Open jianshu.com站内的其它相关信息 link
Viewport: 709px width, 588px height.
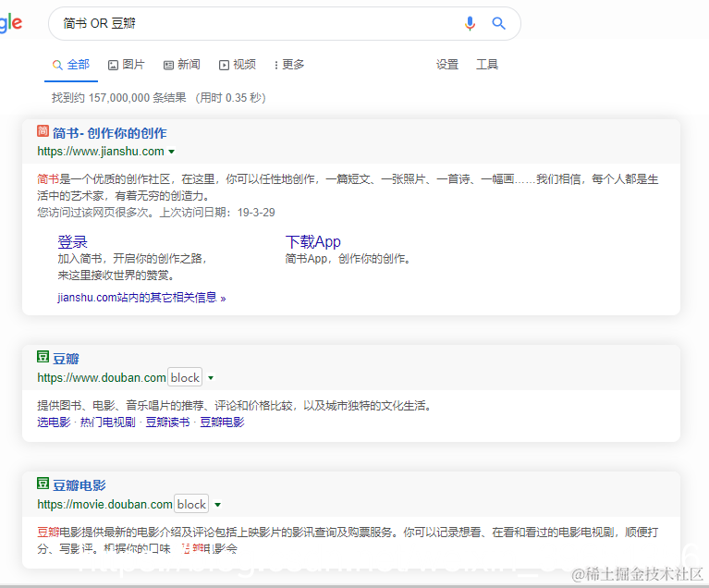(x=141, y=298)
